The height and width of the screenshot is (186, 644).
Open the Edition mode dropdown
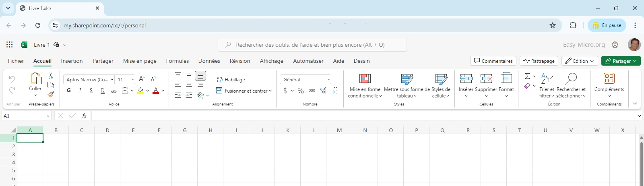pyautogui.click(x=580, y=61)
